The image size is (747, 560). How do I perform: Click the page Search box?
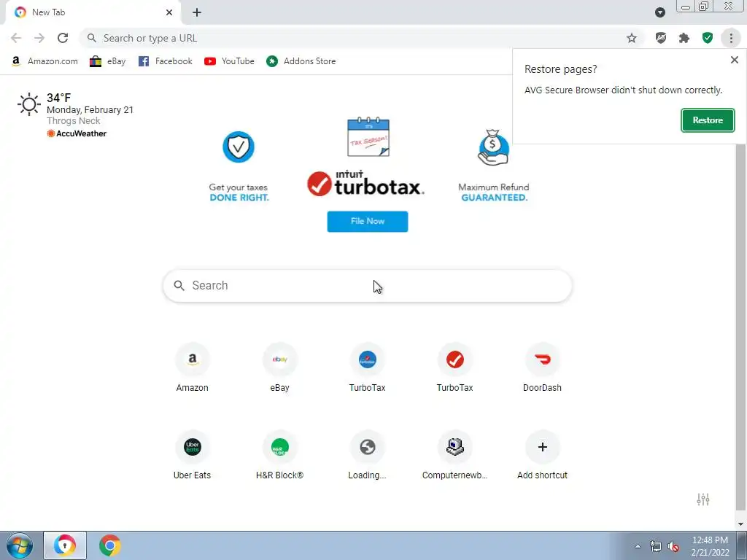click(x=368, y=286)
